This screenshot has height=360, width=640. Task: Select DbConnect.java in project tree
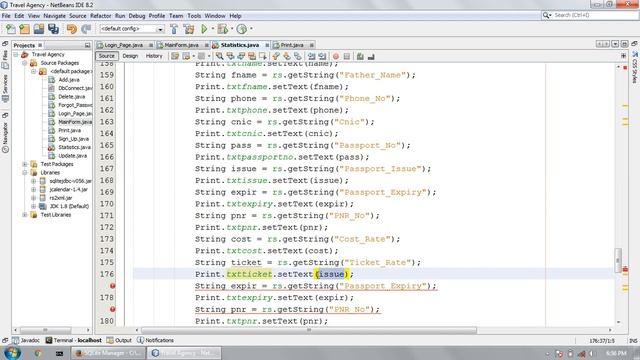[70, 88]
